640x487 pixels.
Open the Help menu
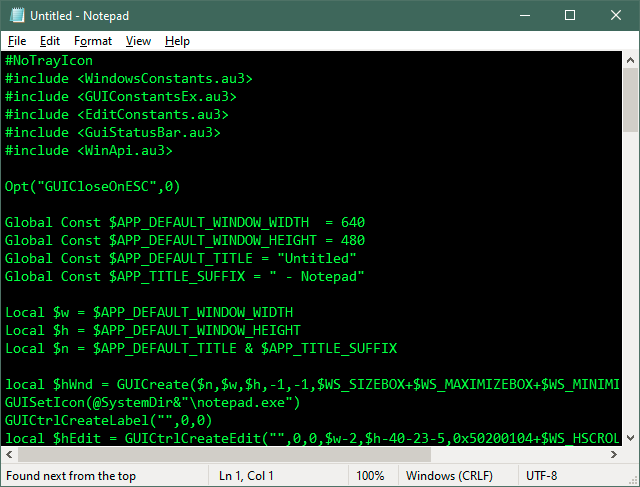pyautogui.click(x=177, y=41)
